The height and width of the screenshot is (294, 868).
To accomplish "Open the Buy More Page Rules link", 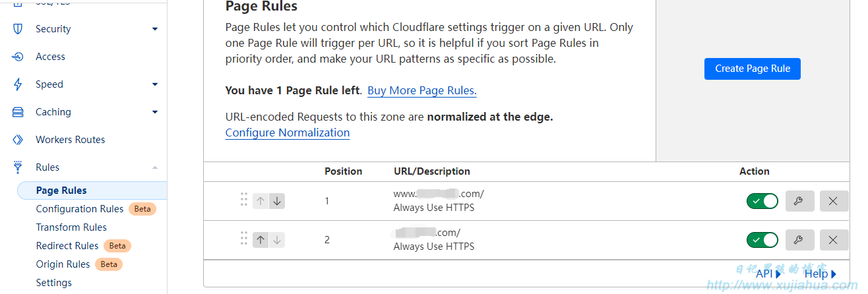I will click(x=422, y=90).
